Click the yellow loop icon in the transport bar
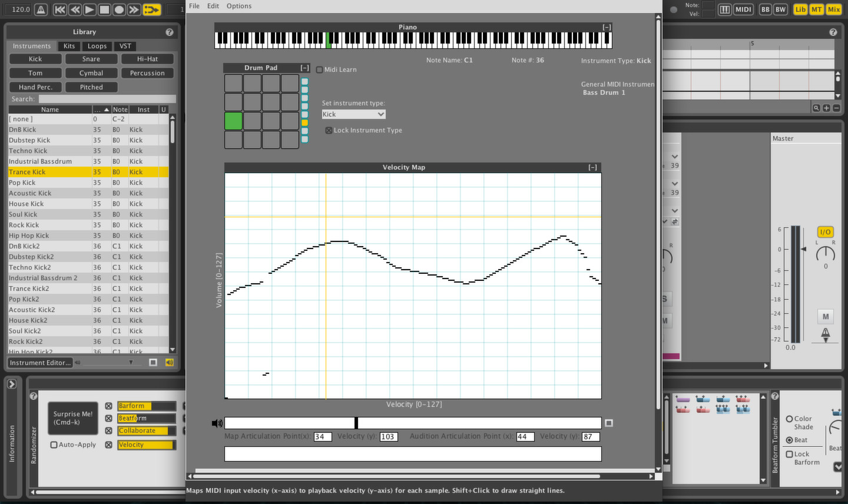The image size is (848, 504). (x=151, y=9)
